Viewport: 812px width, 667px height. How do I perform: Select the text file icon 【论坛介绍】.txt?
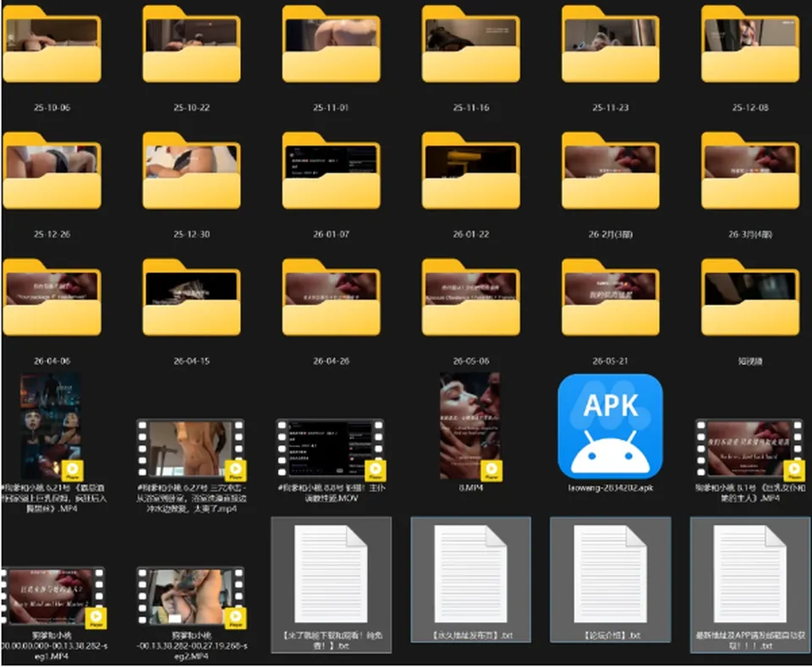tap(611, 574)
